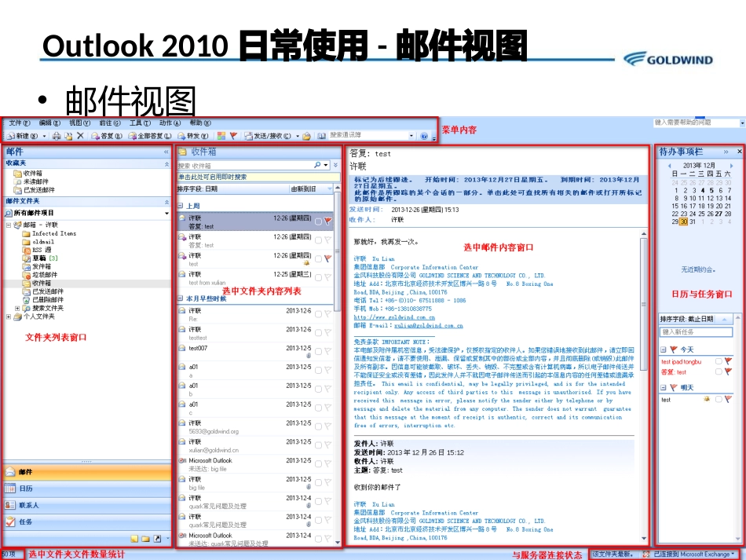
Task: Toggle category box on the 12-25 message
Action: [x=318, y=277]
